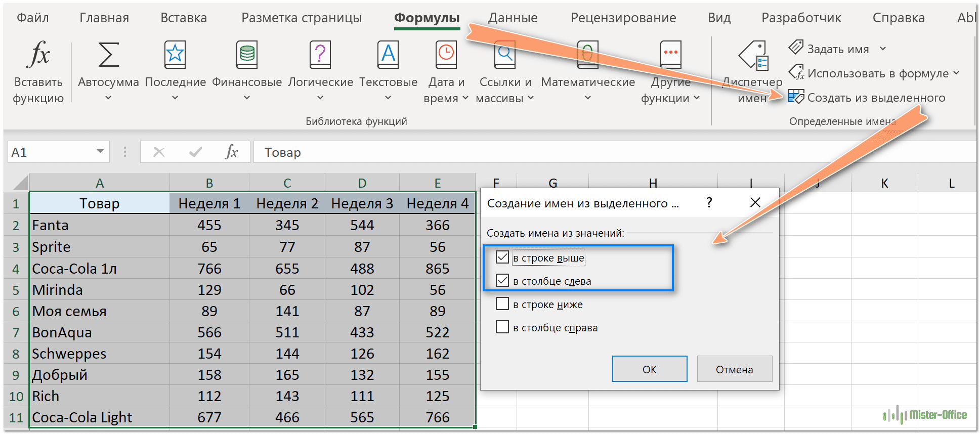The width and height of the screenshot is (980, 434).
Task: Open the Справка ribbon tab
Action: [899, 18]
